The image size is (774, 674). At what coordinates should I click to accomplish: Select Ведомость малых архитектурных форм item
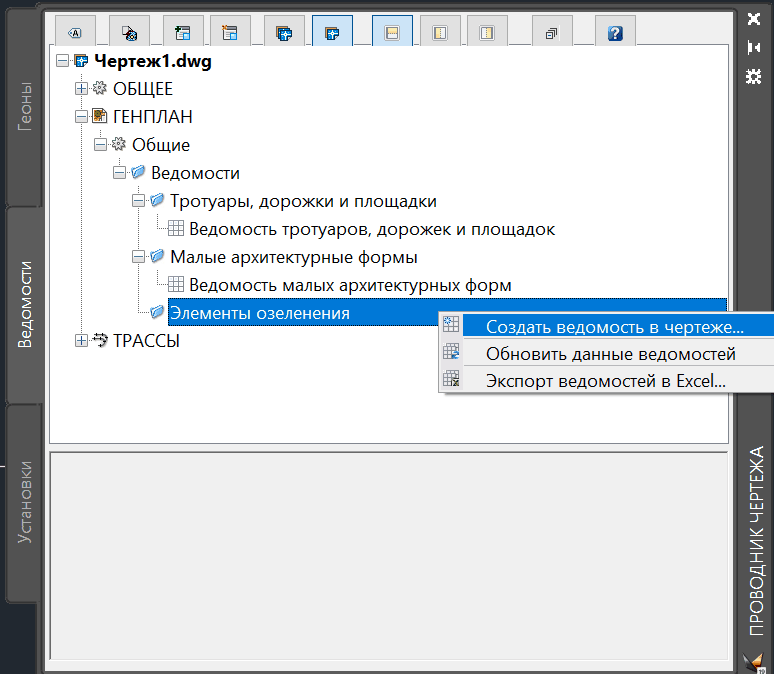point(350,285)
